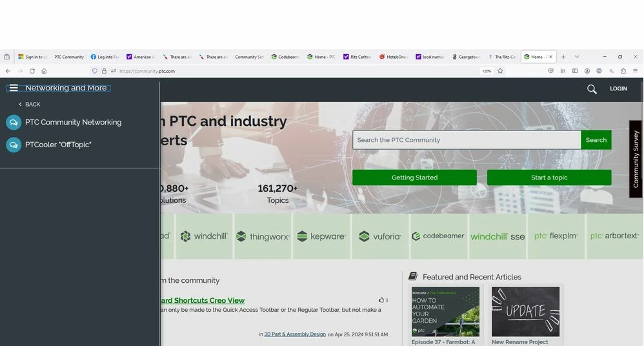Select the ptc arbortext product tile
644x346 pixels.
pos(614,236)
